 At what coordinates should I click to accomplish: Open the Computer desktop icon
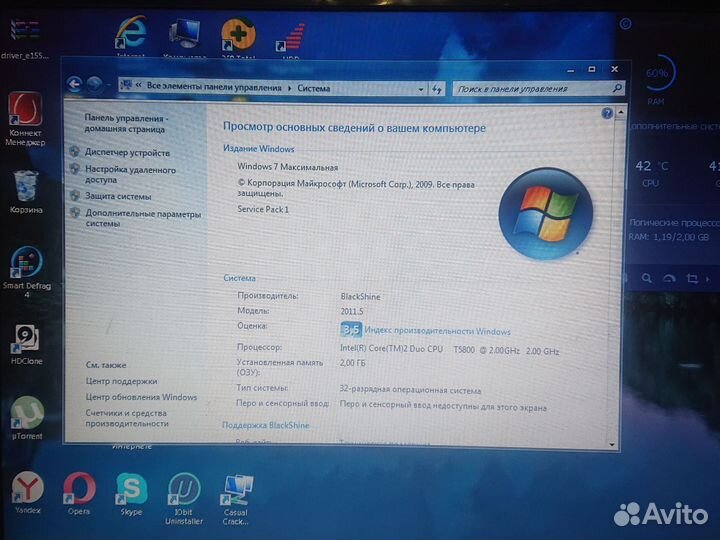point(184,34)
